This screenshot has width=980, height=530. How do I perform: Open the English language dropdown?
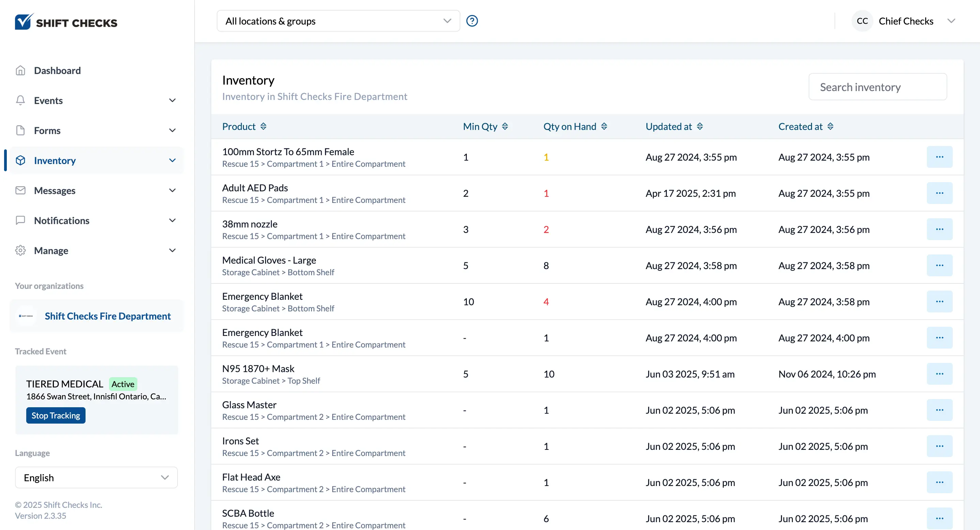click(x=96, y=477)
